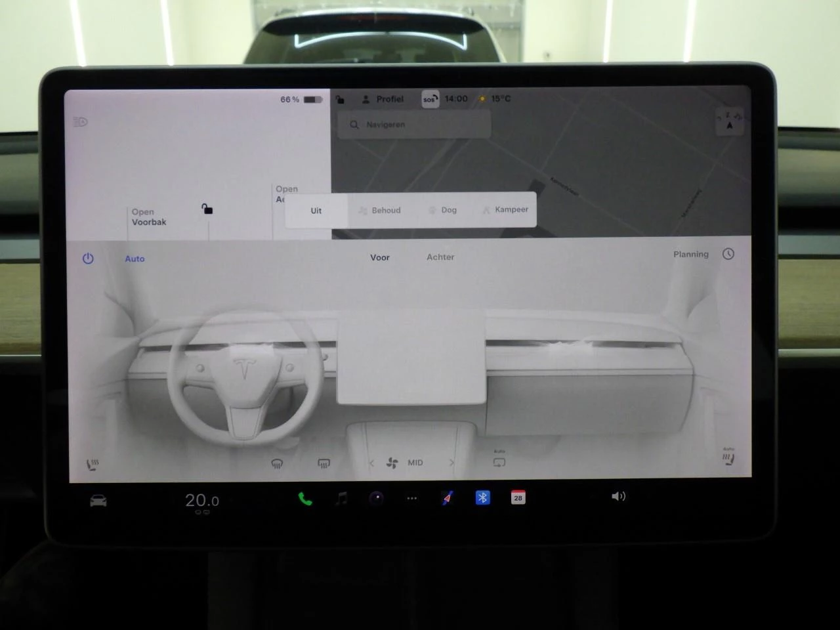840x630 pixels.
Task: Turn on the driver seat heater
Action: click(93, 465)
